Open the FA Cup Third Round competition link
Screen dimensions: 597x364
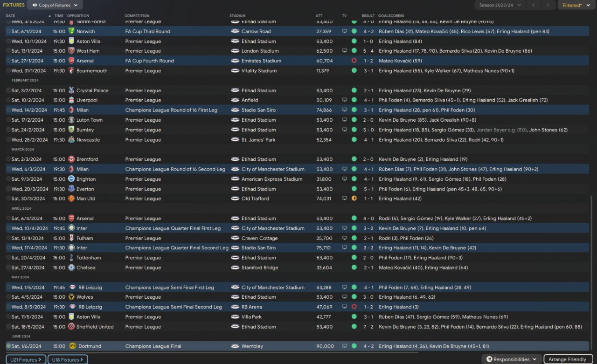click(x=148, y=31)
